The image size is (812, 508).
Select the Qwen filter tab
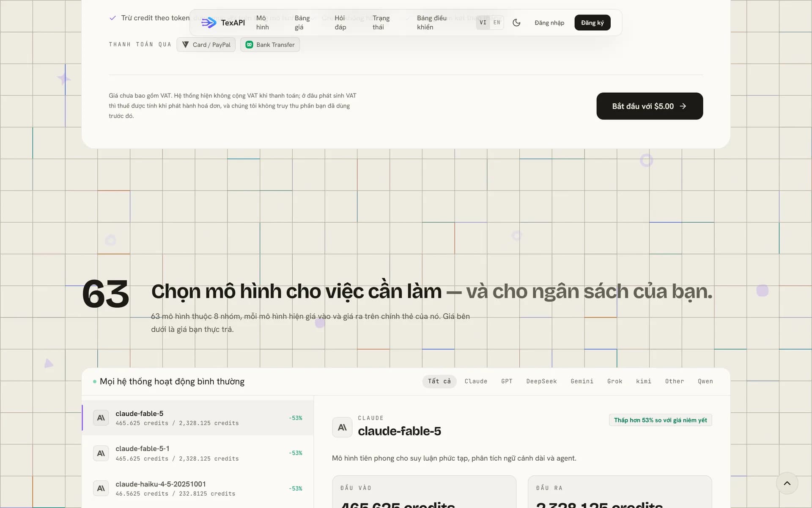[x=705, y=381]
